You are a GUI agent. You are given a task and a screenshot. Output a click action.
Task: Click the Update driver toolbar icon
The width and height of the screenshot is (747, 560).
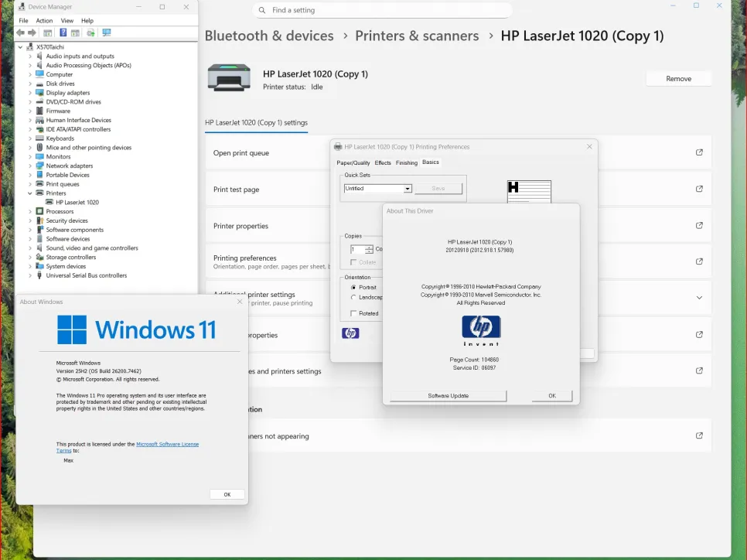point(90,32)
